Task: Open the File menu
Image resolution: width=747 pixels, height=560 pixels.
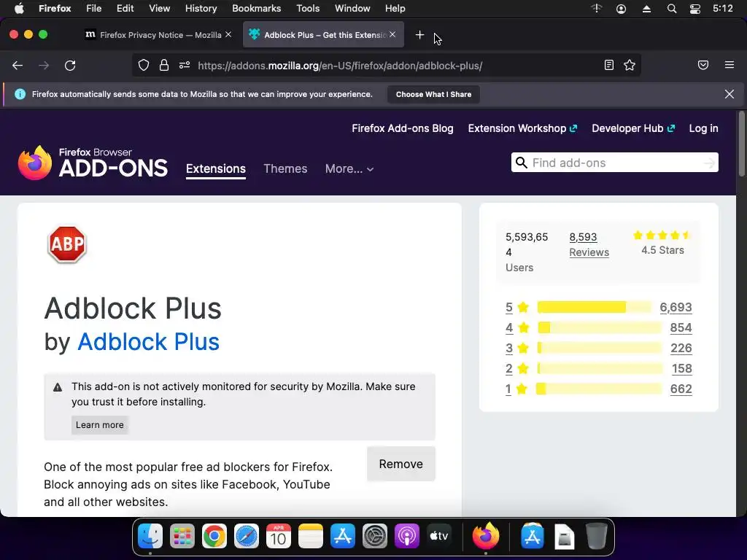Action: (x=94, y=9)
